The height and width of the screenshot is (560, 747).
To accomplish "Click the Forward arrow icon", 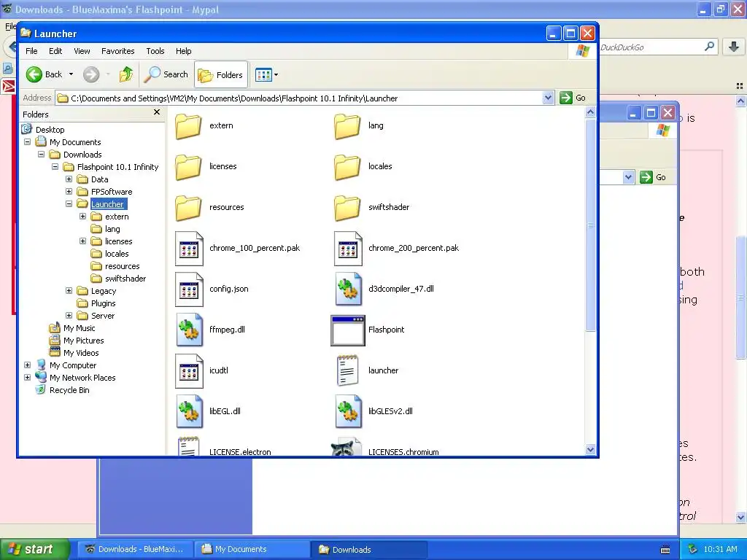I will 91,74.
